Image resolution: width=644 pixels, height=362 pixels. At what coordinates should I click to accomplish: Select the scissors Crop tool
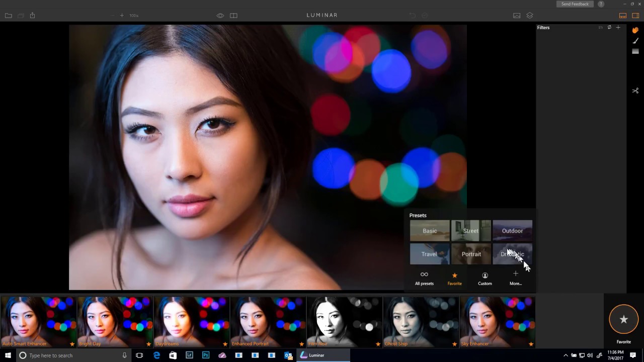tap(635, 91)
